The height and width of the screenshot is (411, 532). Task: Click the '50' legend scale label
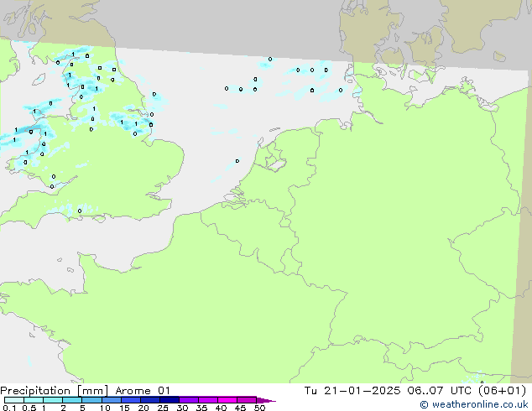(x=259, y=408)
